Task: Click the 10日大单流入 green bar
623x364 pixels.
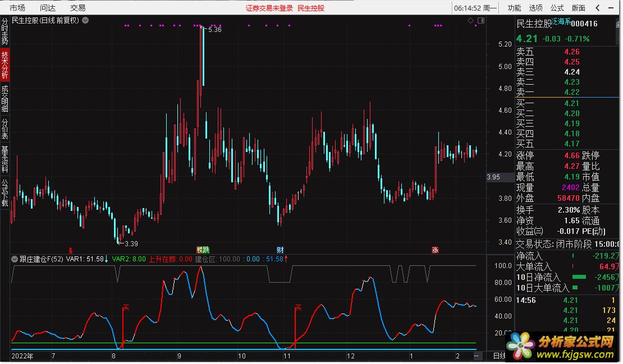Action: (x=575, y=288)
